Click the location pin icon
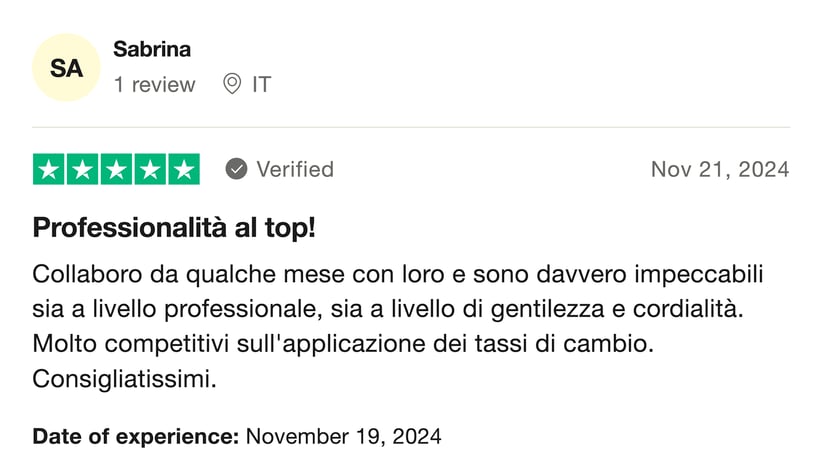The width and height of the screenshot is (824, 467). tap(231, 84)
